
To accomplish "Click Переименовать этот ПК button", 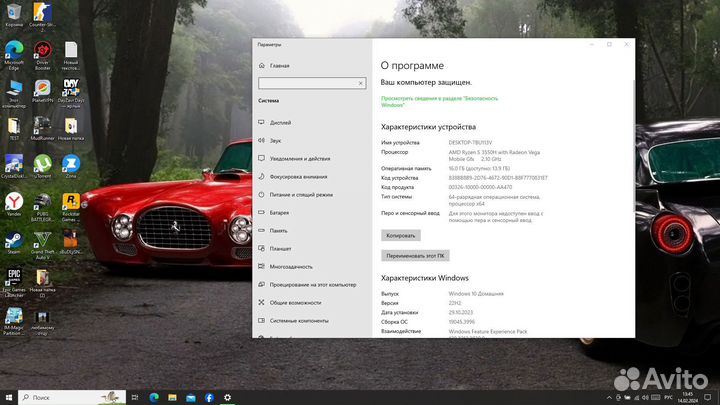I will [415, 256].
